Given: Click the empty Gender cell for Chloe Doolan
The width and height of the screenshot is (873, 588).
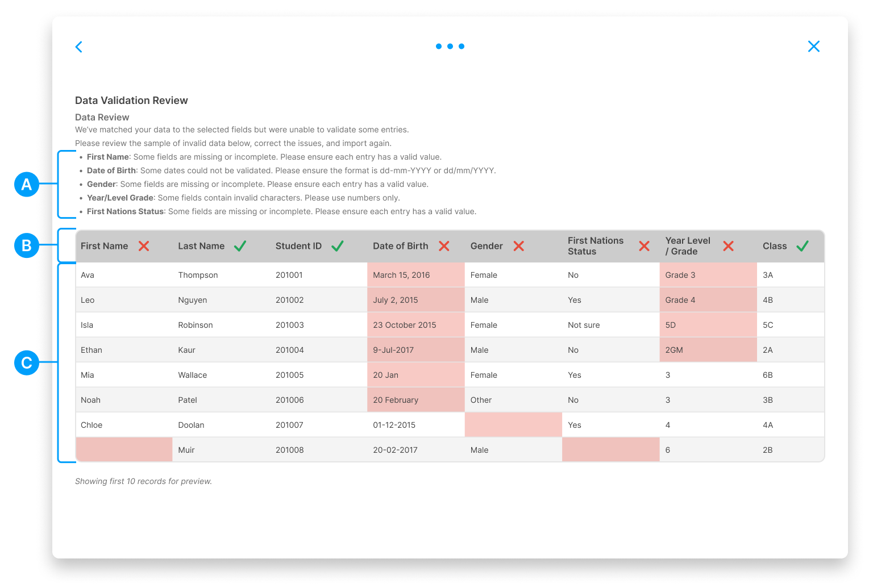Looking at the screenshot, I should (513, 424).
